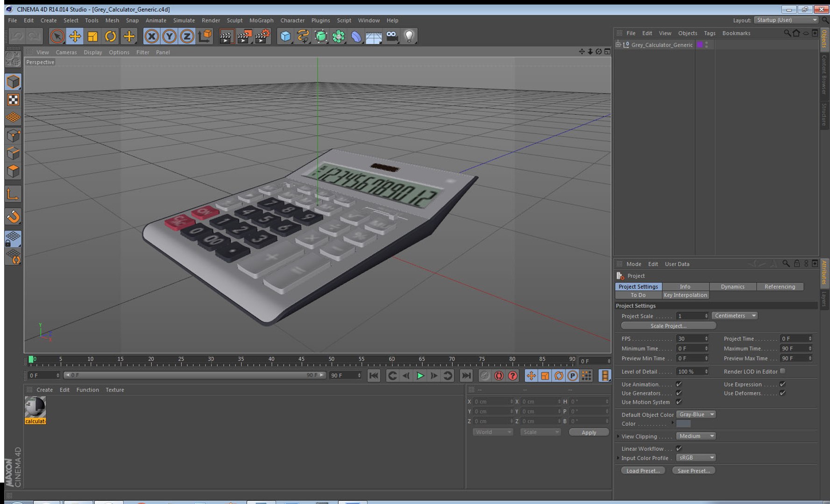Enable Render LOD in Editor checkbox
Image resolution: width=830 pixels, height=504 pixels.
pyautogui.click(x=782, y=371)
